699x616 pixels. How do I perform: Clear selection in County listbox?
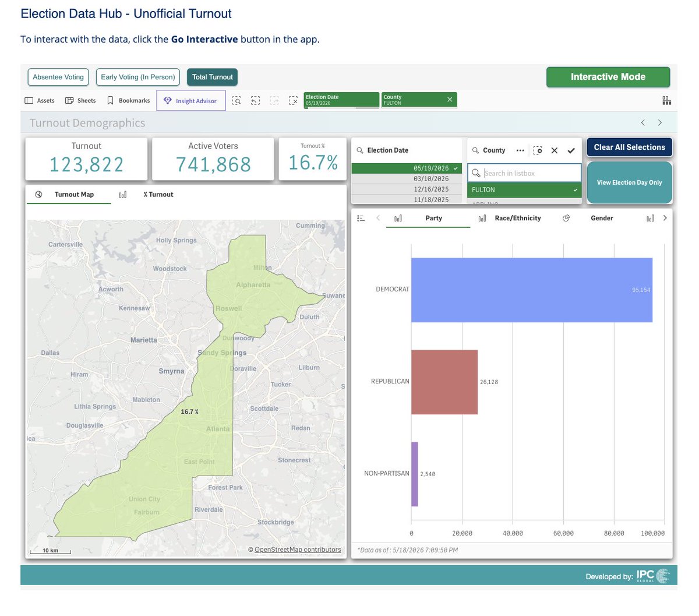click(538, 150)
